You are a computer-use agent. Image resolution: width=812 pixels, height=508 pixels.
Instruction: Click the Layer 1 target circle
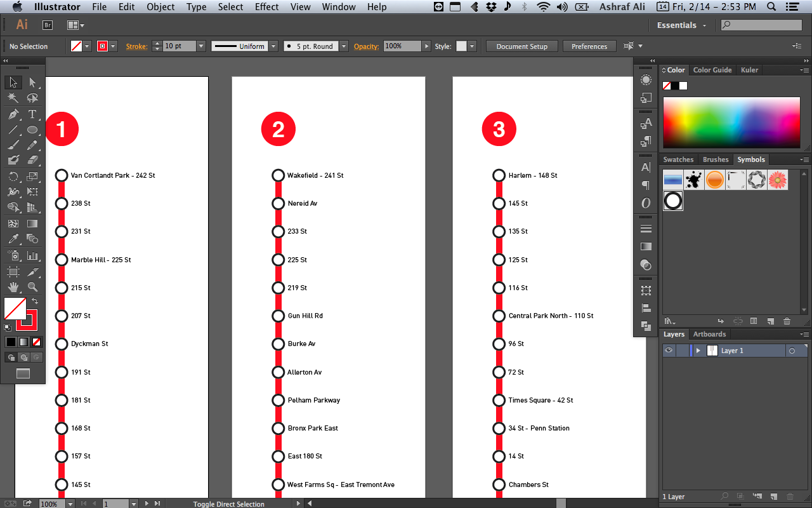pos(792,351)
